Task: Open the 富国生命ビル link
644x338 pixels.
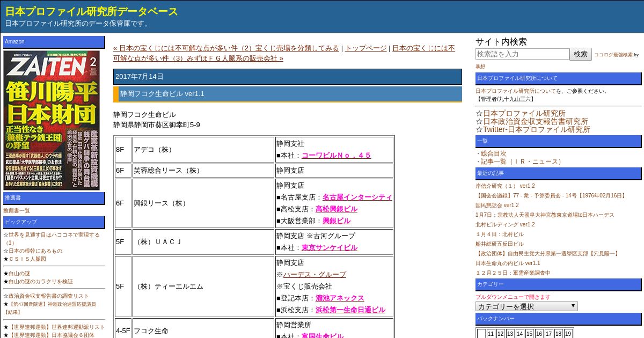Action: pyautogui.click(x=323, y=336)
